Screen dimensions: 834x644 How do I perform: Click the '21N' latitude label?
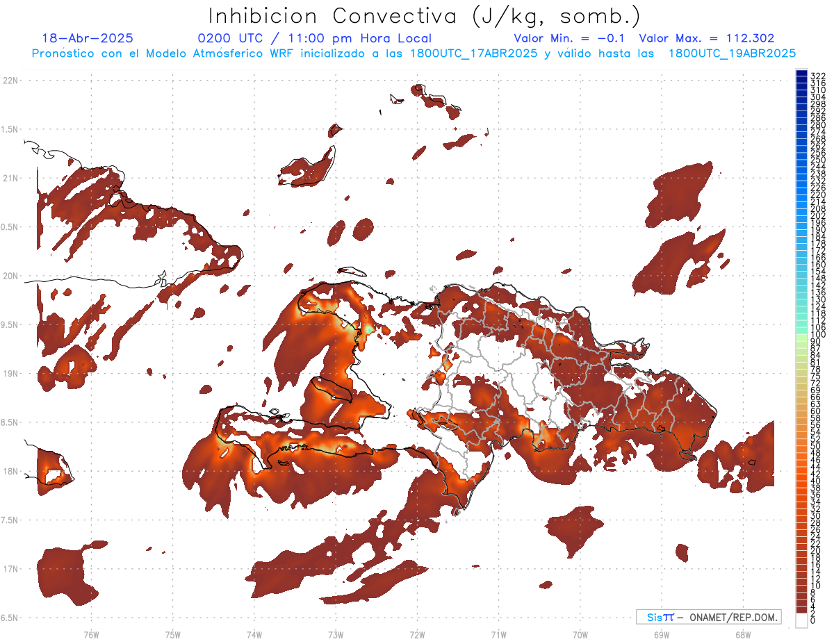pyautogui.click(x=10, y=179)
